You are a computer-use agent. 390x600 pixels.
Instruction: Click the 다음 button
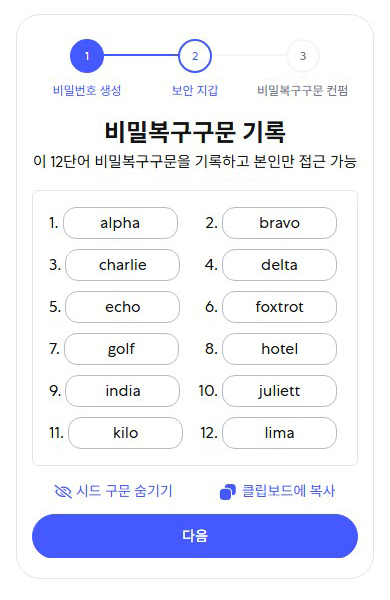pos(195,536)
